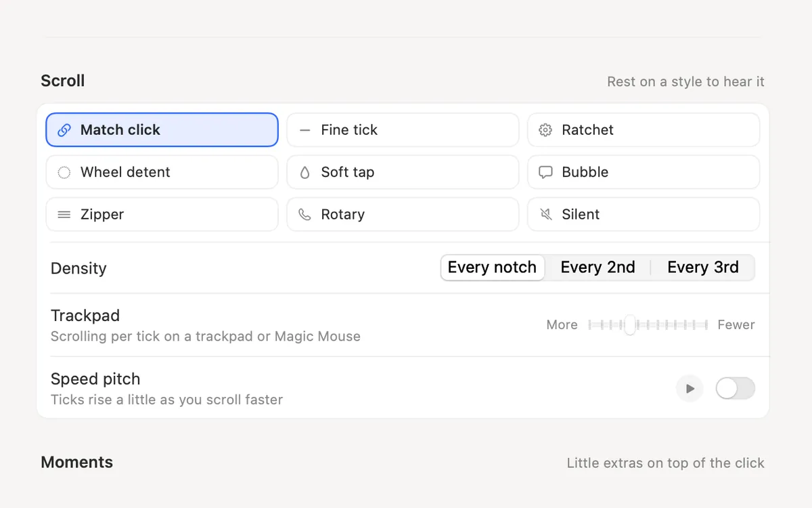Click the Soft tap label
The image size is (812, 508).
(348, 173)
